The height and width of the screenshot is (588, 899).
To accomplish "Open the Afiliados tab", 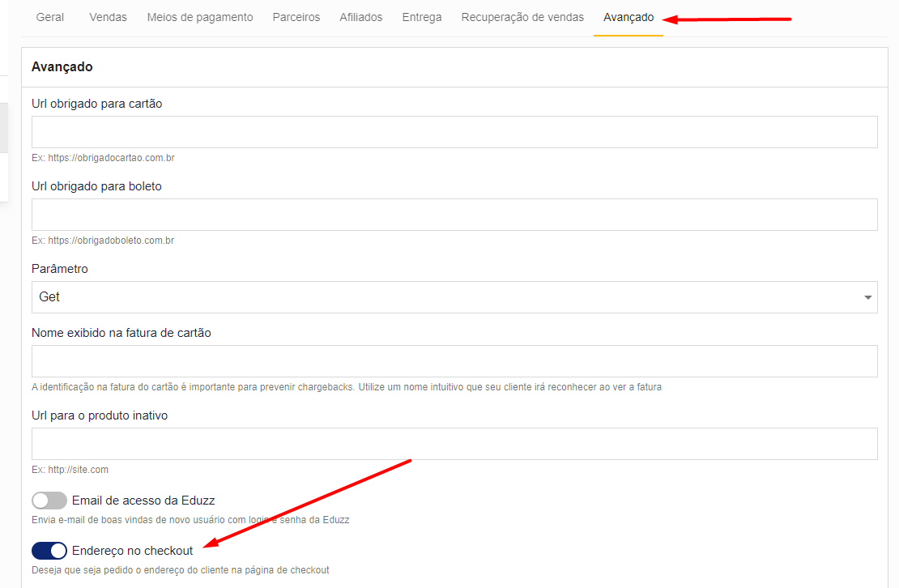I will tap(361, 17).
